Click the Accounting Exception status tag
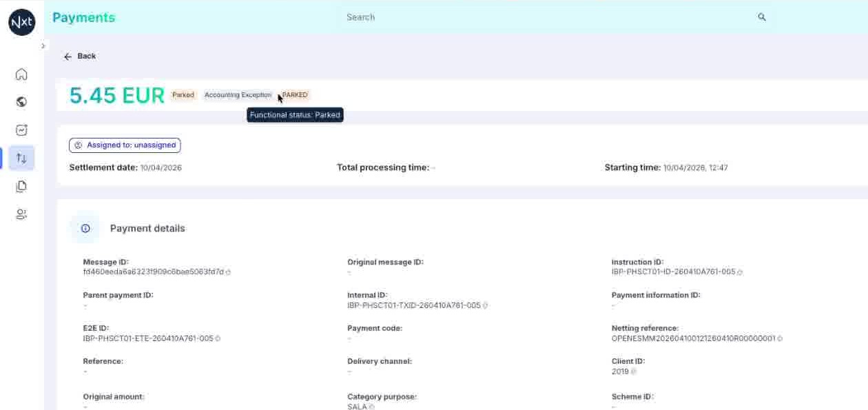The image size is (868, 410). (238, 95)
